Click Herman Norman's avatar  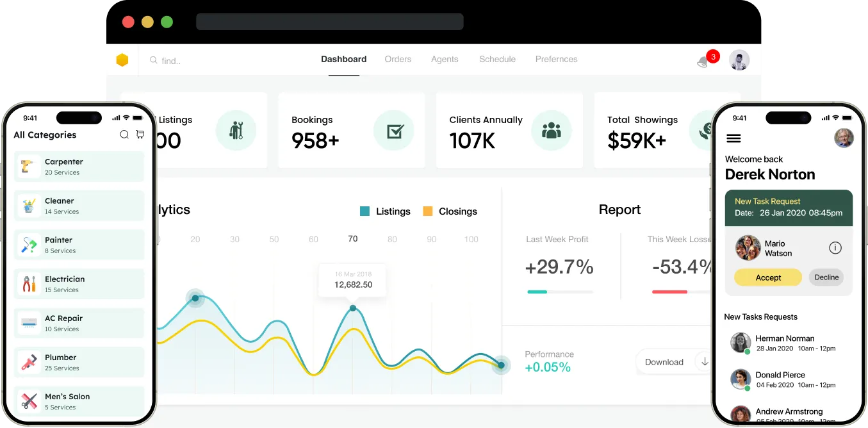pyautogui.click(x=741, y=343)
